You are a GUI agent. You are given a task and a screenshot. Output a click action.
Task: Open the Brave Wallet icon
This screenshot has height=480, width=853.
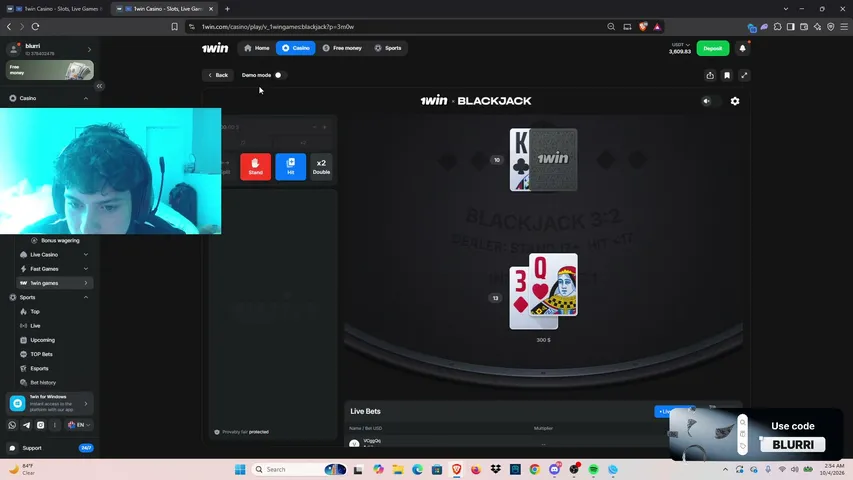[804, 27]
